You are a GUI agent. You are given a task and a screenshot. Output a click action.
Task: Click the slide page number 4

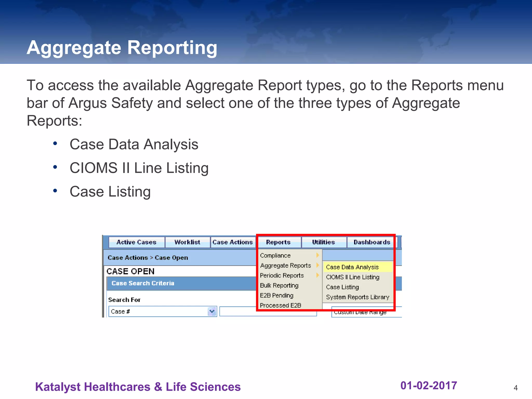(516, 388)
